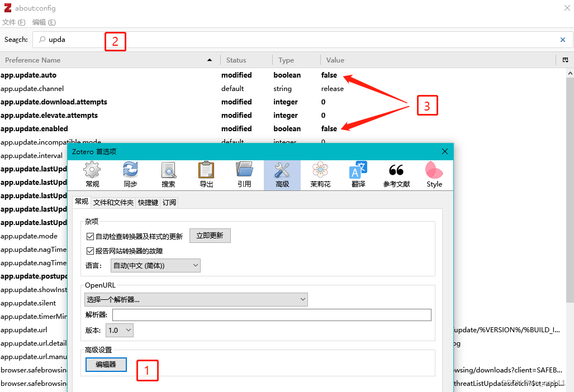Viewport: 574px width, 392px height.
Task: Select the app.update.elevate.attempts row
Action: 283,116
